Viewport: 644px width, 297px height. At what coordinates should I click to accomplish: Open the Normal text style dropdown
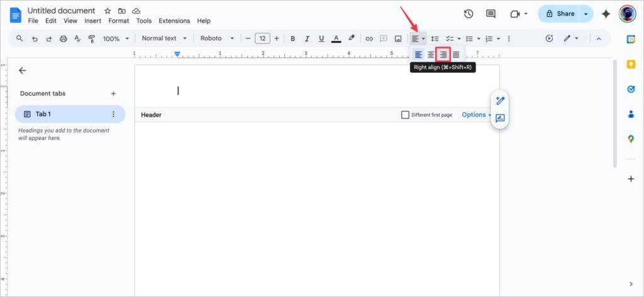tap(164, 38)
